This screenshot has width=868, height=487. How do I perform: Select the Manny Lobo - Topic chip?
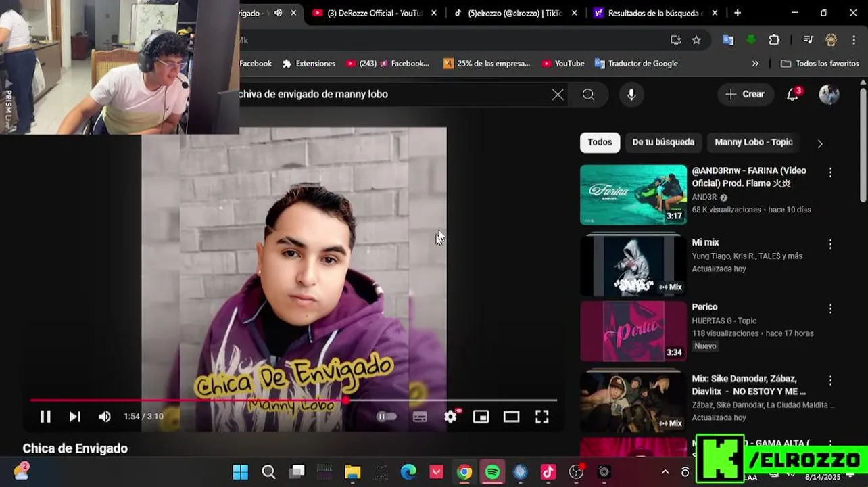[x=754, y=142]
